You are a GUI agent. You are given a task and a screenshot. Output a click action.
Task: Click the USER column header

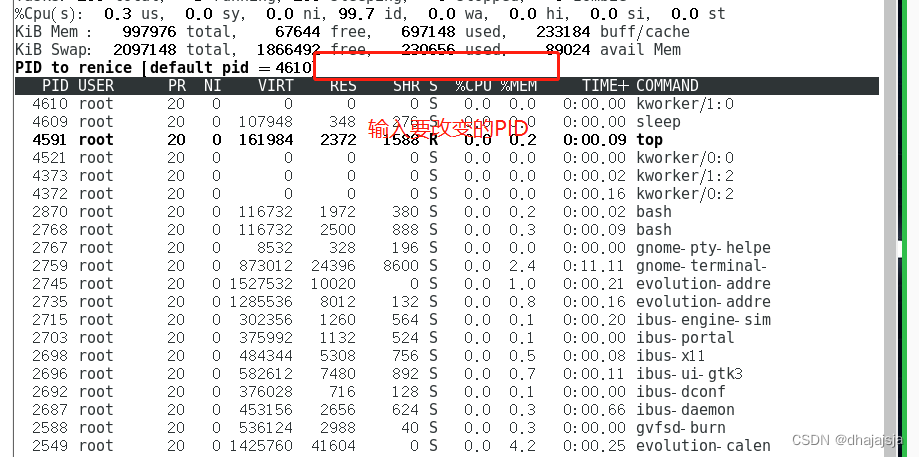[96, 86]
